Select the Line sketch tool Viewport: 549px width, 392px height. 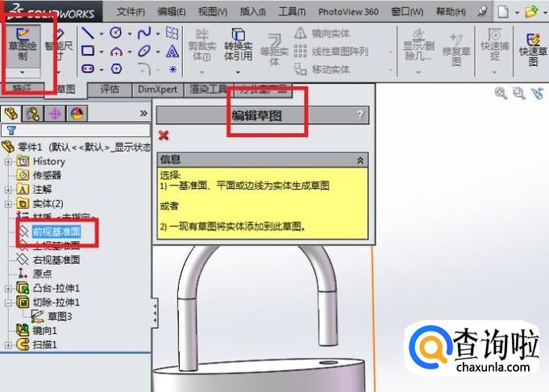point(88,33)
